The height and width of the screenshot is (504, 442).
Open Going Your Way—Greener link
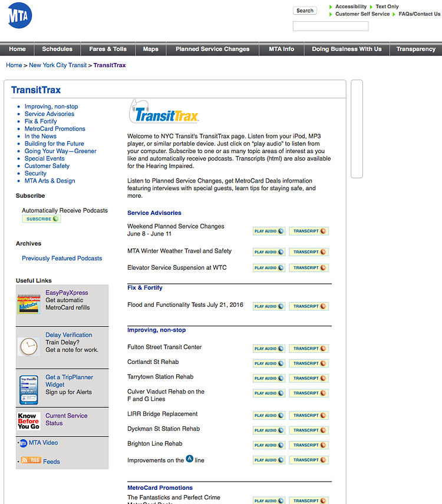point(61,151)
